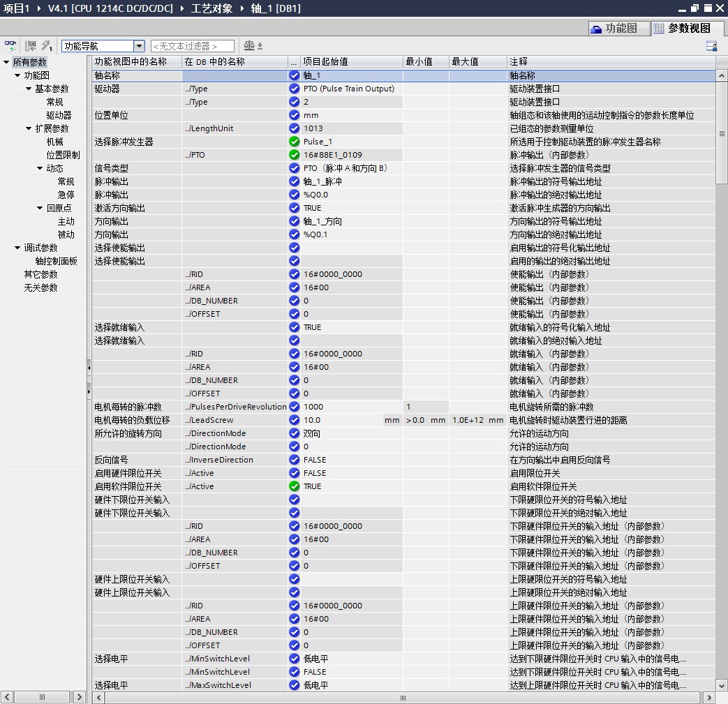Click the status icon in the LeadScrew row
Viewport: 728px width, 704px height.
294,420
